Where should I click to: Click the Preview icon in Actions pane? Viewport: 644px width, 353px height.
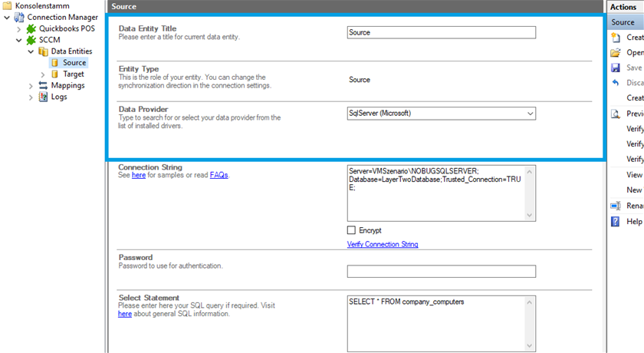[615, 114]
